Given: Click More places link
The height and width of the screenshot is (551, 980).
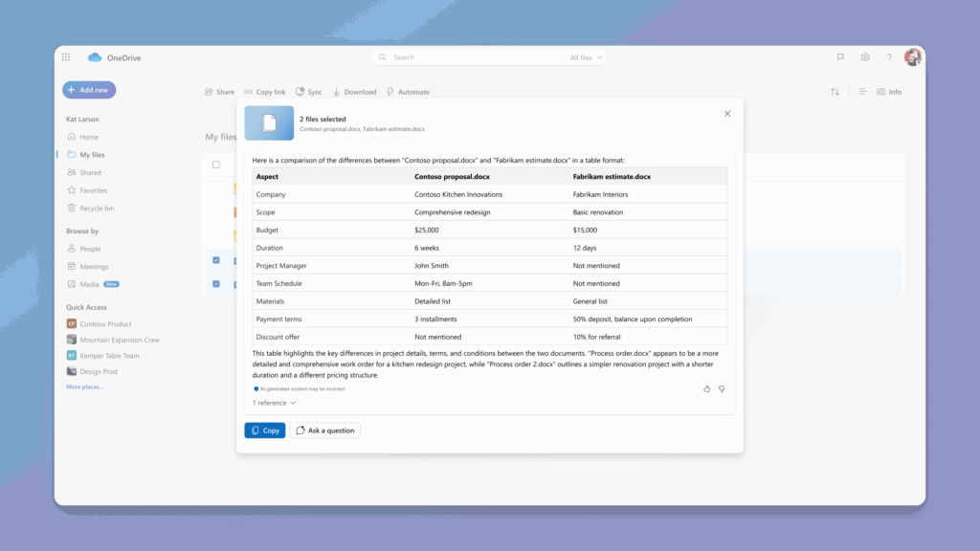Looking at the screenshot, I should click(x=84, y=386).
